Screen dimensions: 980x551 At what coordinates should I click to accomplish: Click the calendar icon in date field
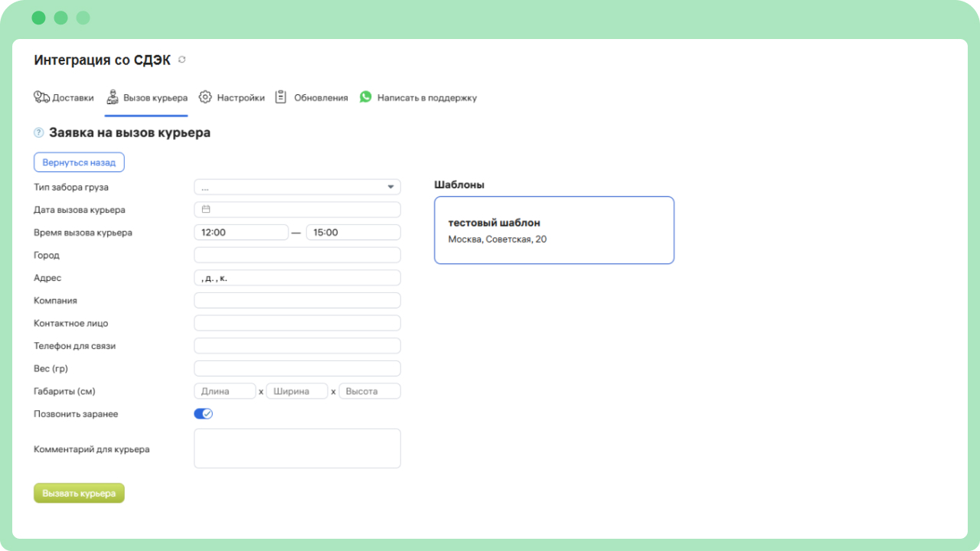(x=206, y=209)
